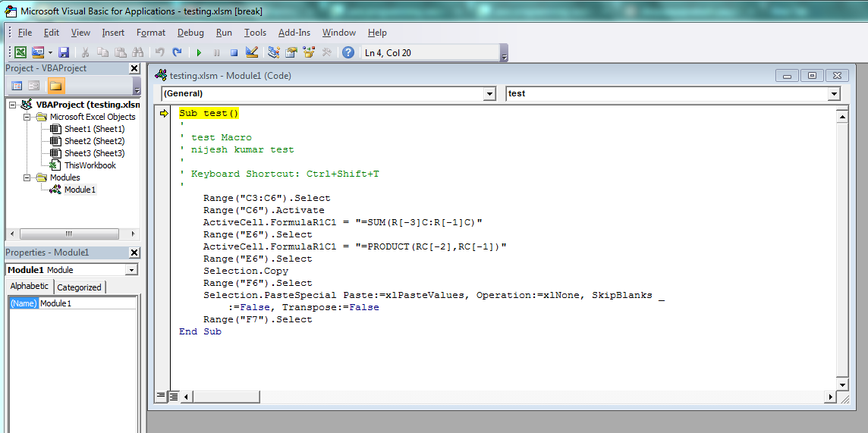This screenshot has width=868, height=433.
Task: Switch to the Categorized properties tab
Action: point(79,287)
